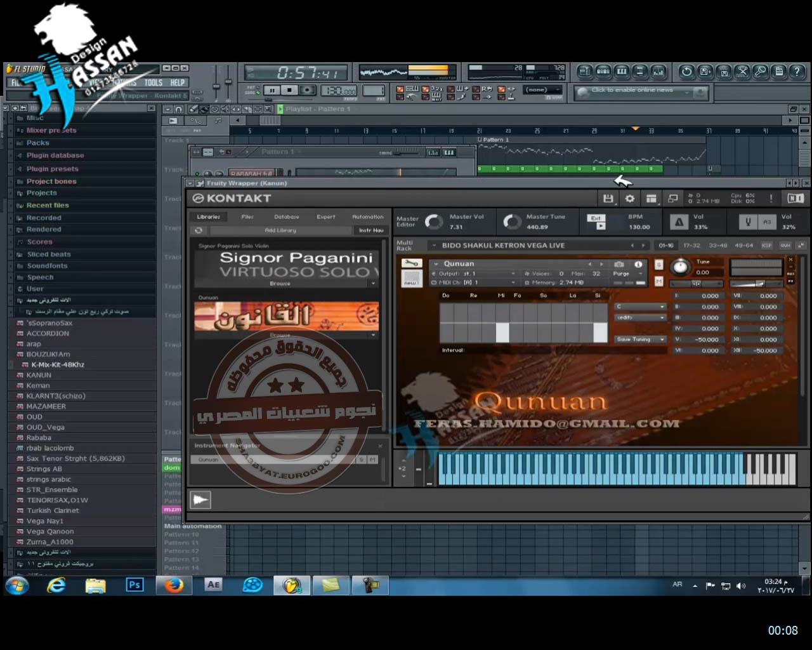This screenshot has height=650, width=812.
Task: Toggle the Qunuan Solo button
Action: tap(658, 265)
